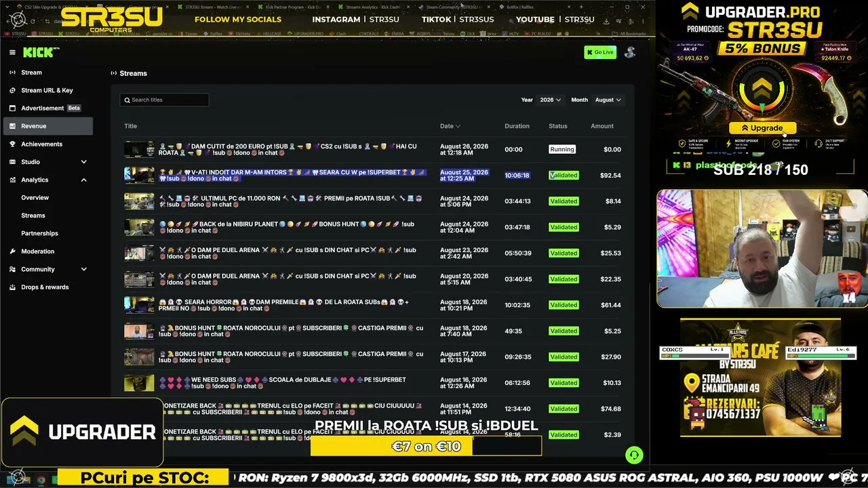The width and height of the screenshot is (868, 488).
Task: Click the Community people icon
Action: (x=13, y=269)
